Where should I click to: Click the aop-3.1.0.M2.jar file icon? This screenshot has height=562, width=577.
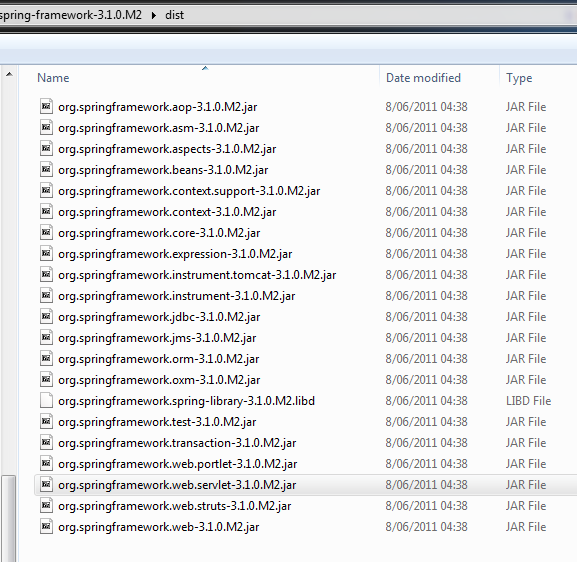[46, 106]
